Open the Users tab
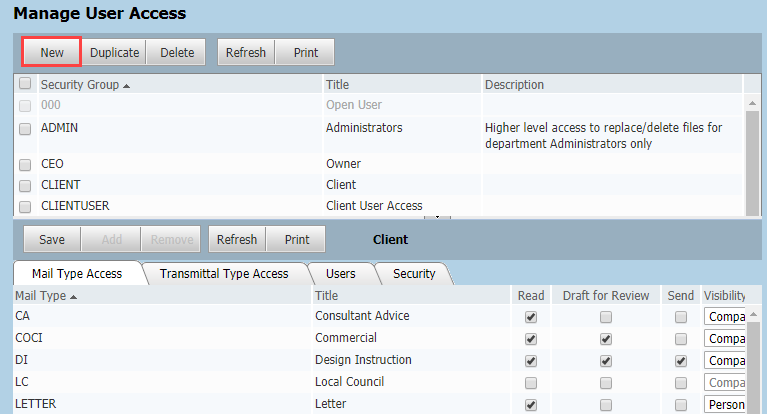Screen dimensions: 767x414 341,273
